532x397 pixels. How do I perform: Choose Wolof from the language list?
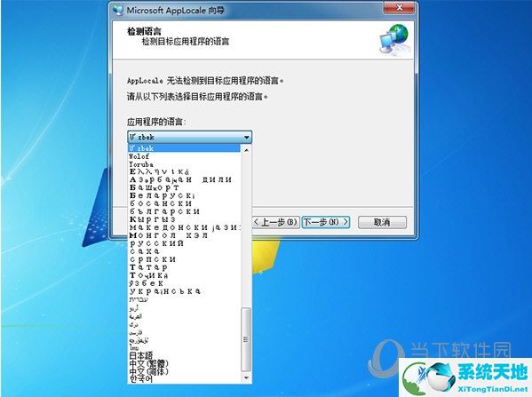[x=184, y=156]
